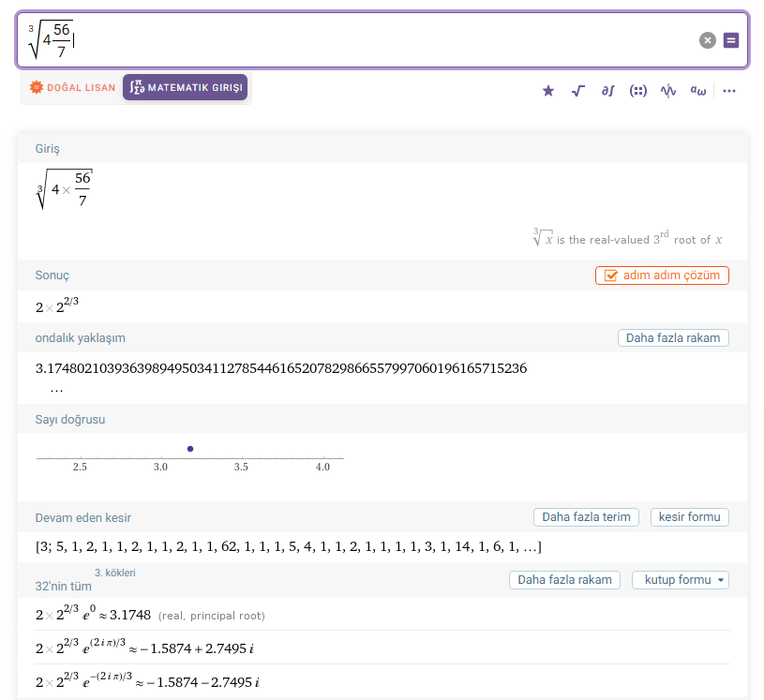The height and width of the screenshot is (700, 764).
Task: Click the real-valued 3rd root note
Action: click(627, 238)
